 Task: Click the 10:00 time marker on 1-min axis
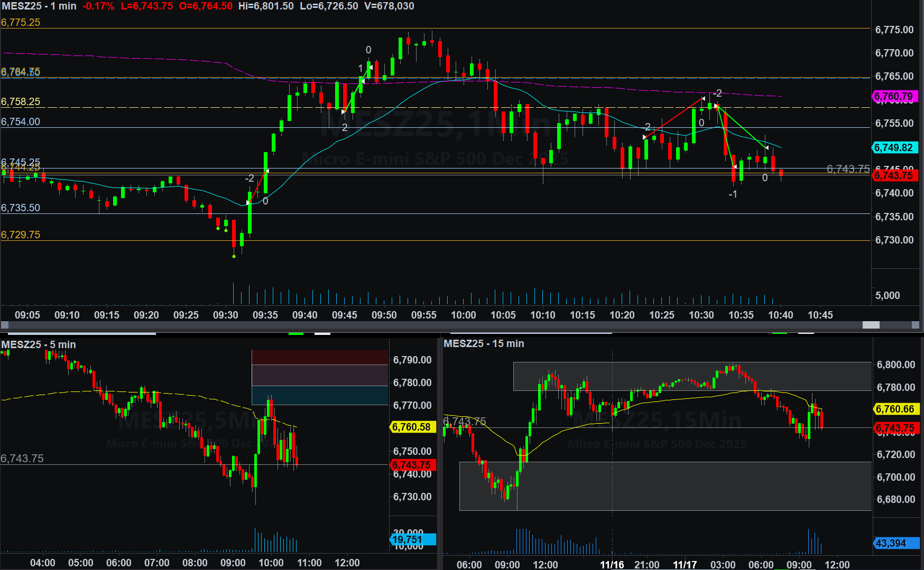click(463, 315)
